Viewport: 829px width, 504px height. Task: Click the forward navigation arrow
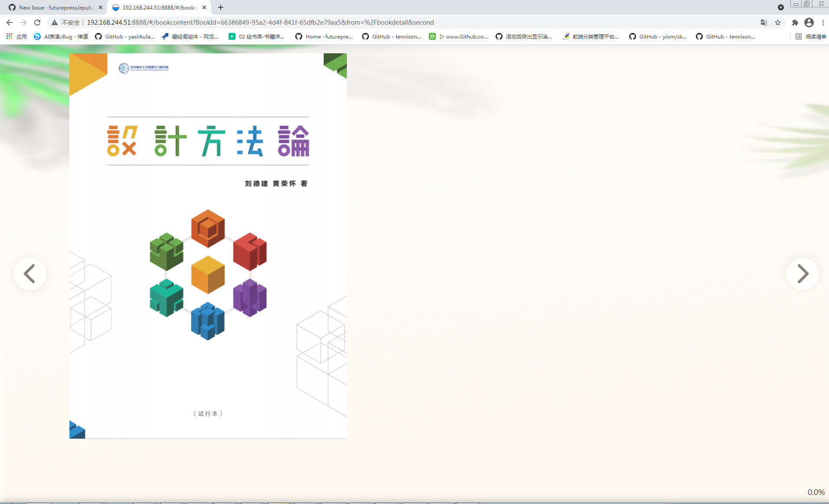coord(23,22)
